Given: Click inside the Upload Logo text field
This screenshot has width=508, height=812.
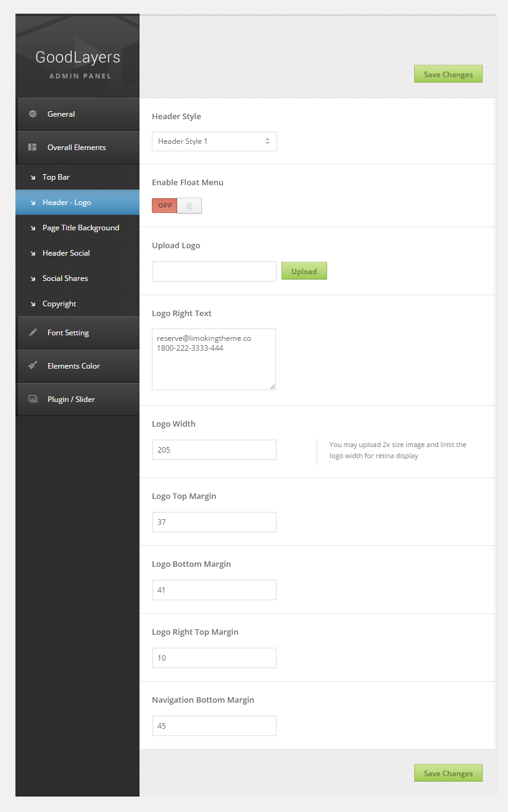Looking at the screenshot, I should 214,272.
